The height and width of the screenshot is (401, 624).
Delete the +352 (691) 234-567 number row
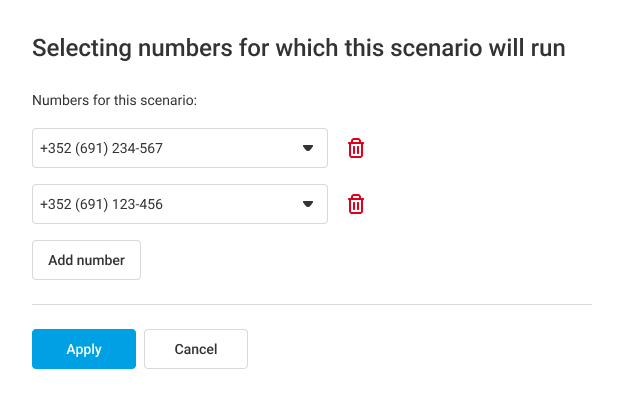click(356, 148)
